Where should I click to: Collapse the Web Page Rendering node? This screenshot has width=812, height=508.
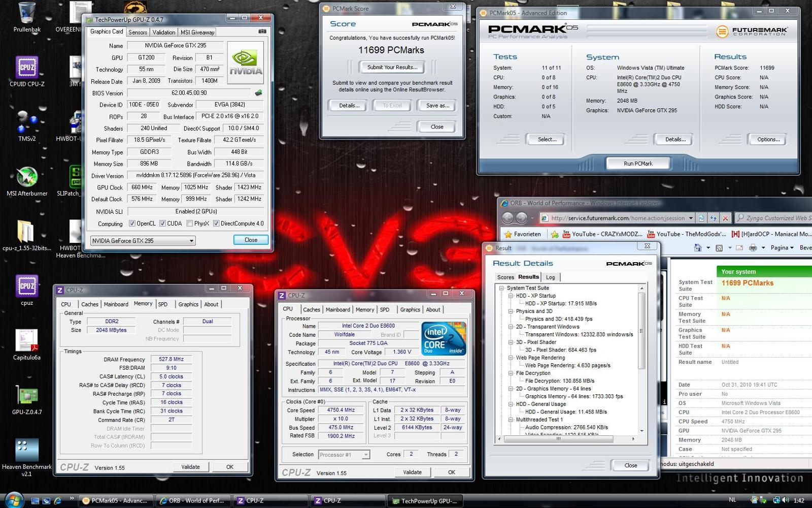[511, 358]
